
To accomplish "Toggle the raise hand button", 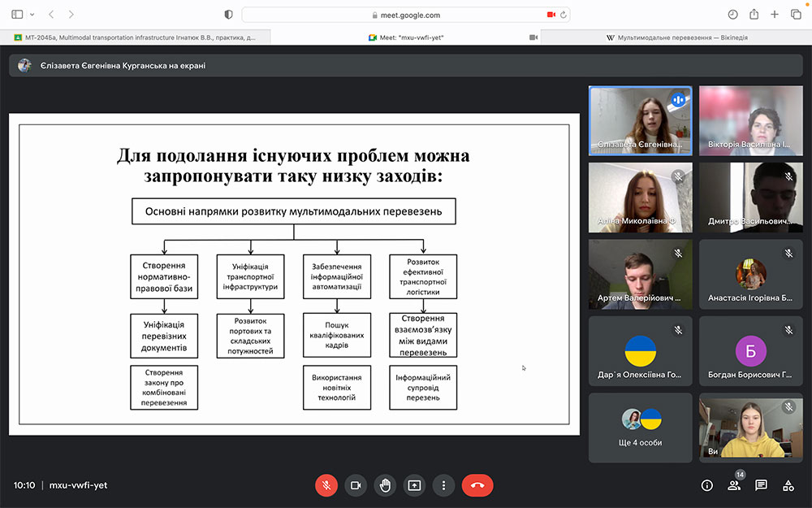I will (x=385, y=485).
